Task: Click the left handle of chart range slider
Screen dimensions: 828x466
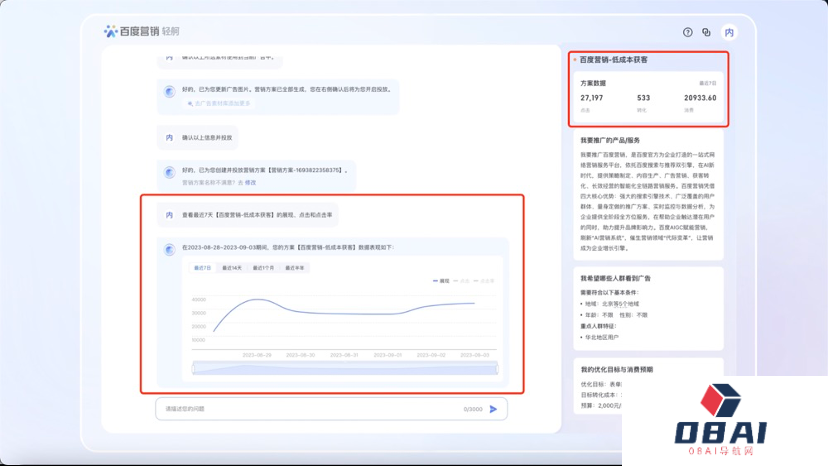Action: (x=193, y=369)
